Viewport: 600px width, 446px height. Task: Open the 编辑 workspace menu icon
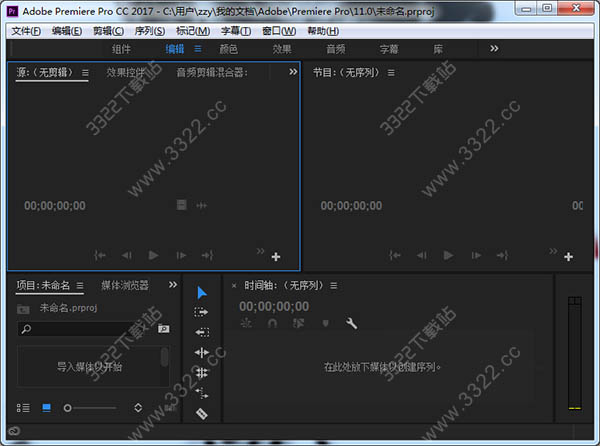tap(198, 49)
